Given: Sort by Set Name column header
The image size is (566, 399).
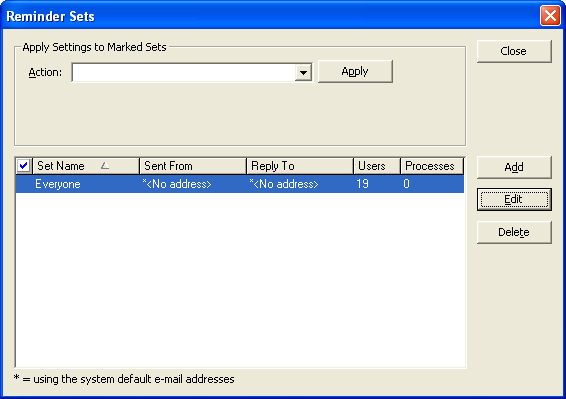Looking at the screenshot, I should [86, 166].
